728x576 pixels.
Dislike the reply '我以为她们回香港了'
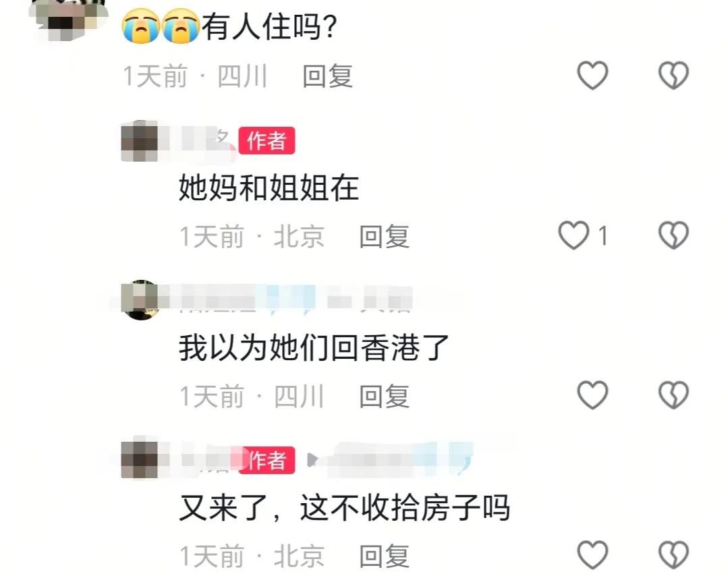click(673, 395)
